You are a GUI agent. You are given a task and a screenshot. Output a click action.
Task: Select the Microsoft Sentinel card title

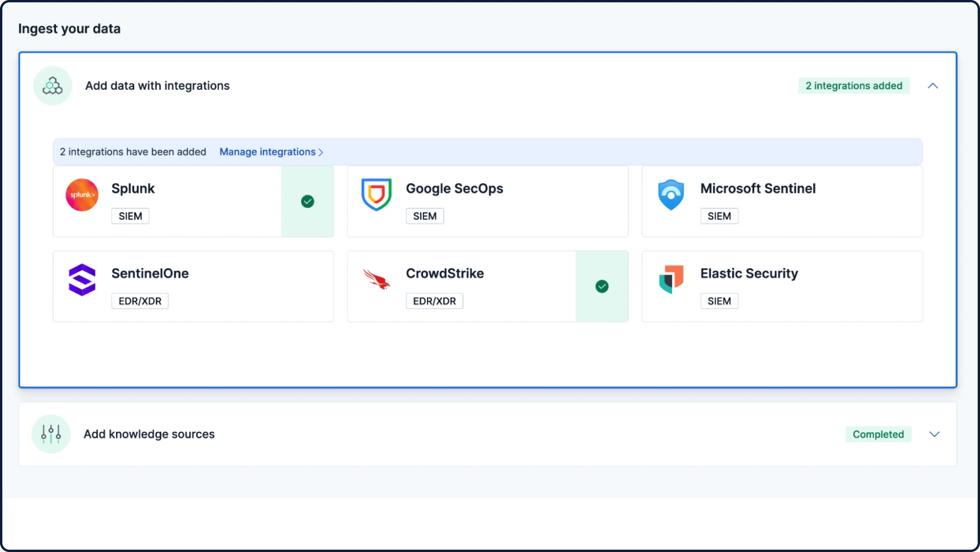point(758,188)
